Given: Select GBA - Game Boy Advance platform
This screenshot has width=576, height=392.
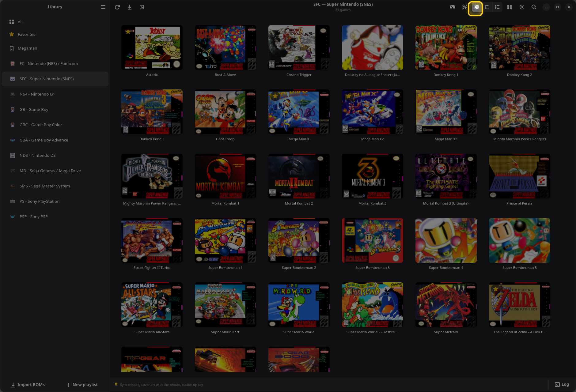Looking at the screenshot, I should click(55, 140).
